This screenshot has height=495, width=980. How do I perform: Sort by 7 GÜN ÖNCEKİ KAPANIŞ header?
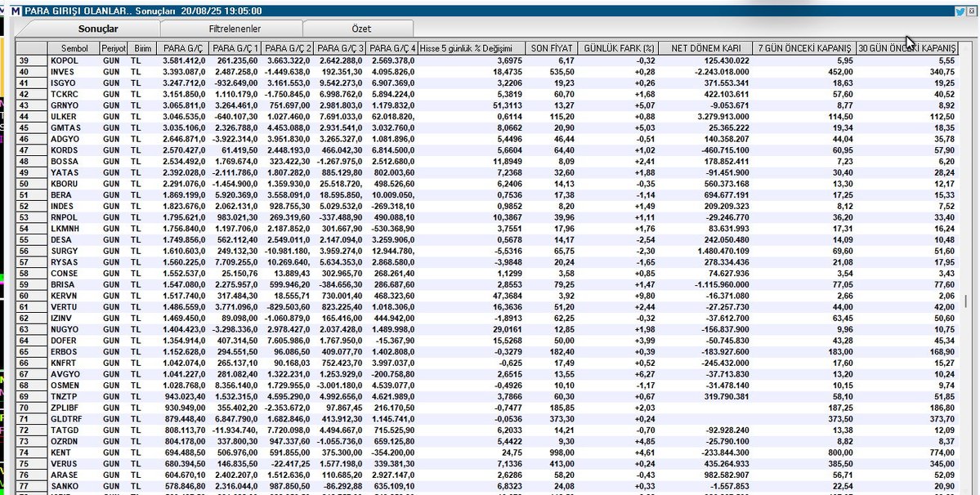pyautogui.click(x=804, y=48)
